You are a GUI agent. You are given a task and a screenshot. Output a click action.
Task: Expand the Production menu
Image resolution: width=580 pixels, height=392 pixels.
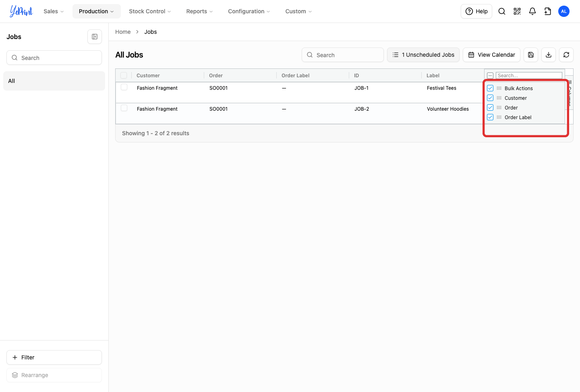(x=96, y=11)
